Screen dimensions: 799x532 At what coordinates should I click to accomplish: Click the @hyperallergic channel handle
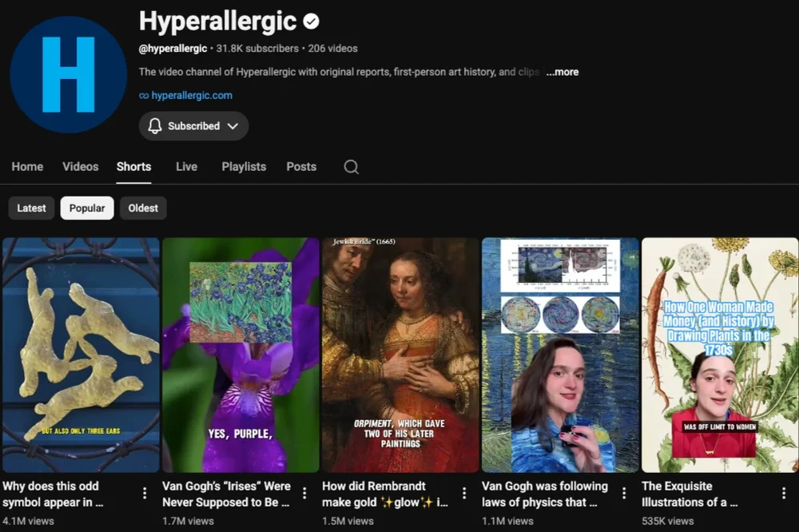pyautogui.click(x=173, y=49)
